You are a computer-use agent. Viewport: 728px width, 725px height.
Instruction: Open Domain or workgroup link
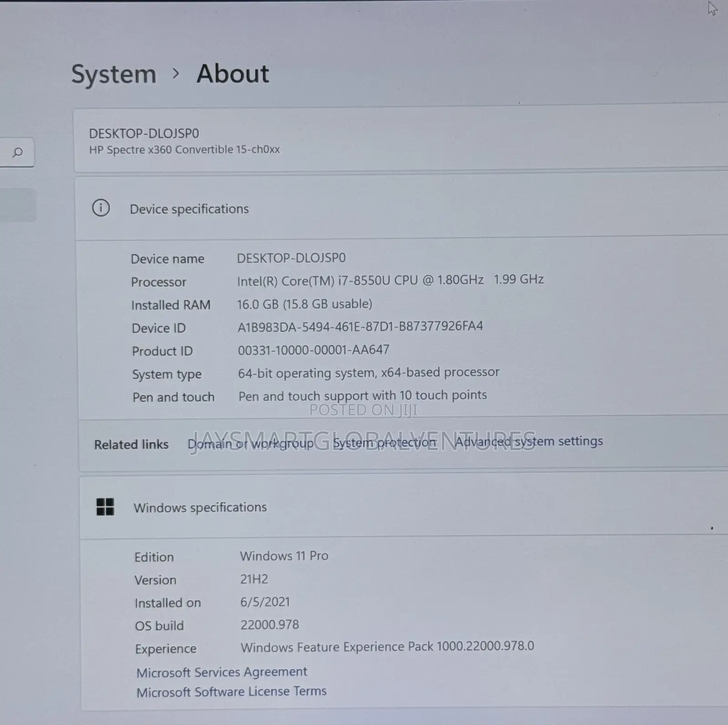point(251,444)
